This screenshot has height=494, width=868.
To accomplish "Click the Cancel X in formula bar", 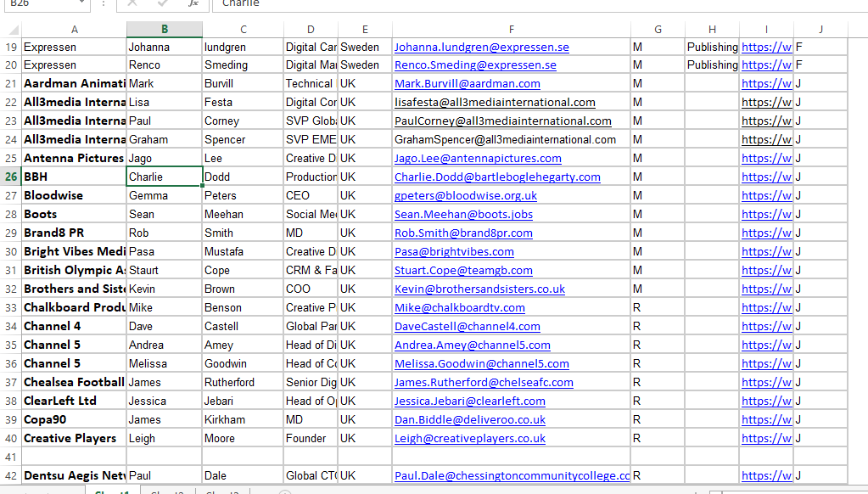I will (x=132, y=3).
